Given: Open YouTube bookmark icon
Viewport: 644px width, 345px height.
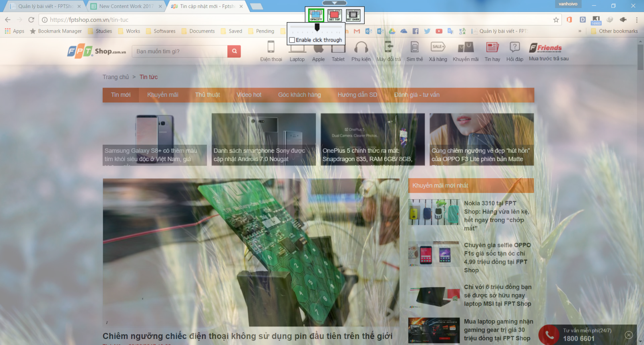Looking at the screenshot, I should [x=439, y=31].
